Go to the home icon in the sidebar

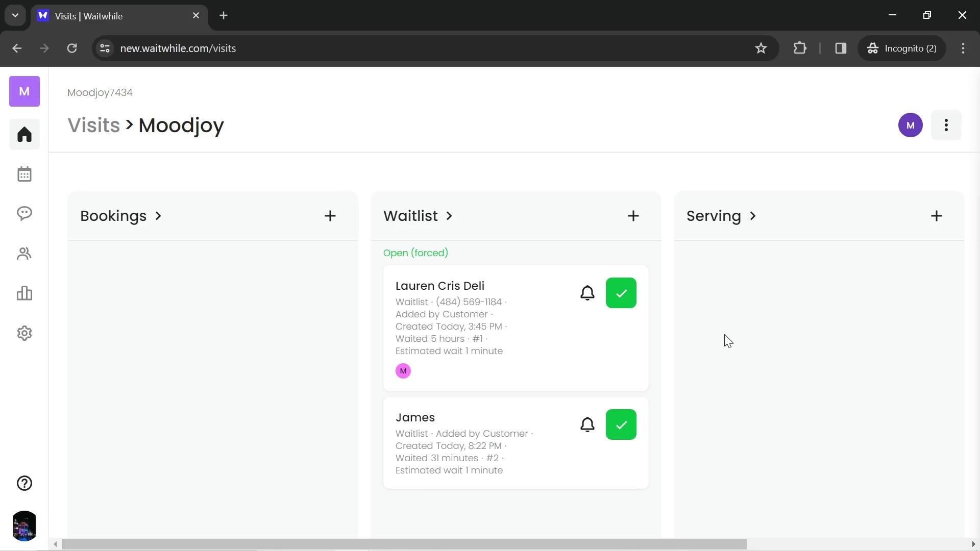(x=24, y=135)
